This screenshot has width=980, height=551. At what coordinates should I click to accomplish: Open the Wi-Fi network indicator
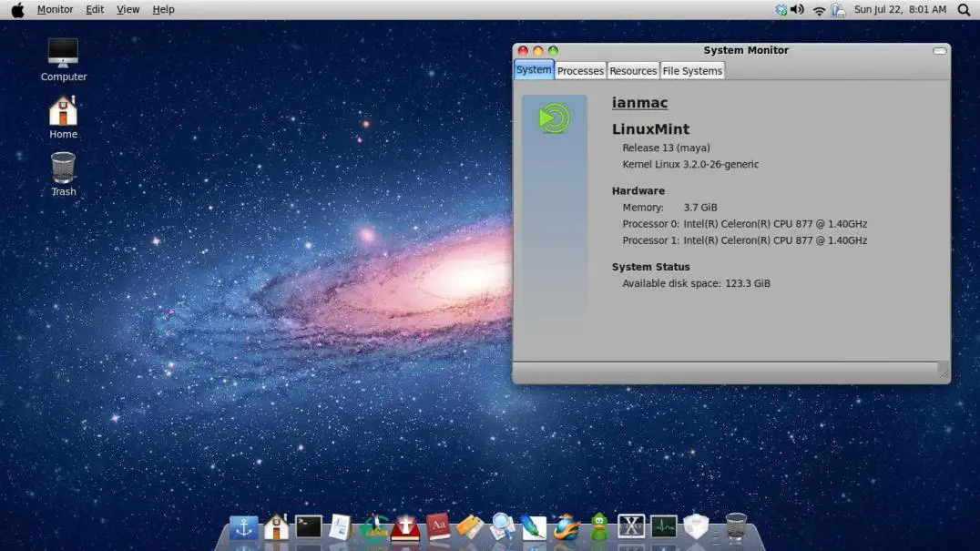[x=819, y=10]
